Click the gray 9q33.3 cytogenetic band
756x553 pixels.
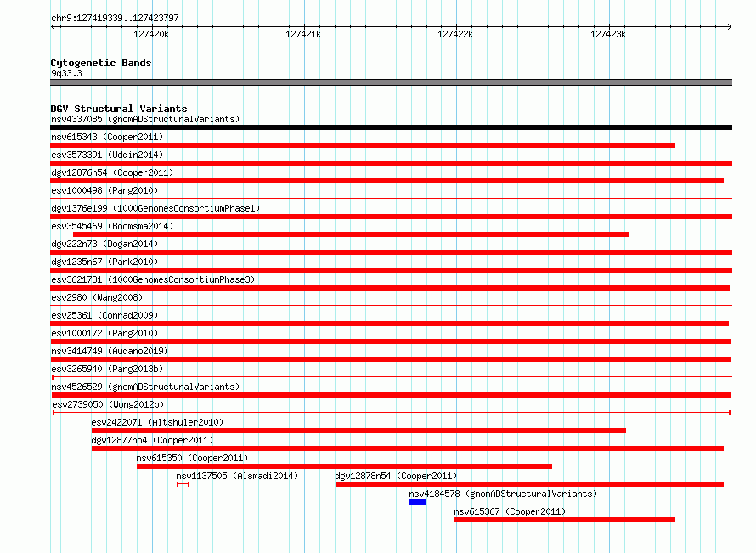(391, 82)
